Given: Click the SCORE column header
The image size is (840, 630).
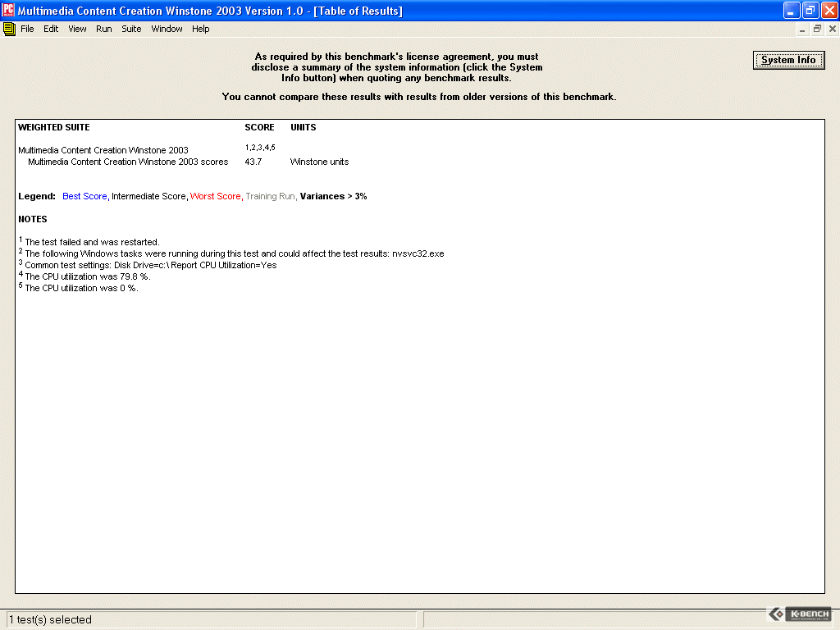Looking at the screenshot, I should [259, 127].
